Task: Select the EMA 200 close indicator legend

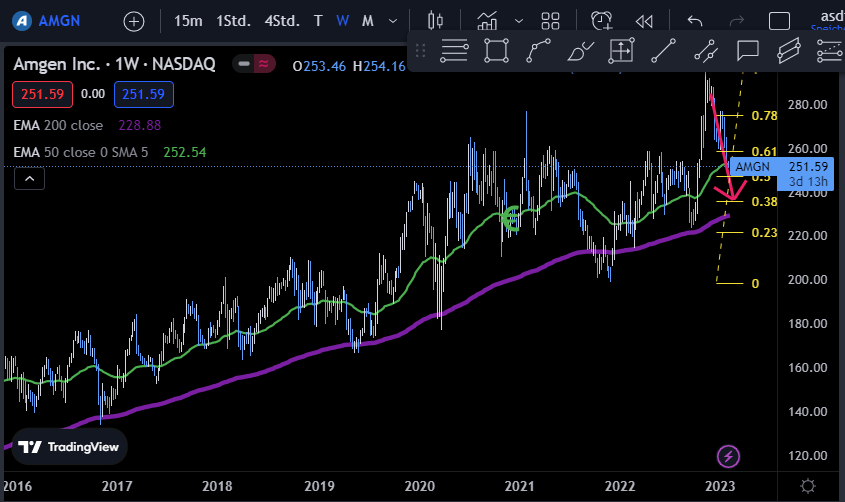Action: [x=58, y=126]
